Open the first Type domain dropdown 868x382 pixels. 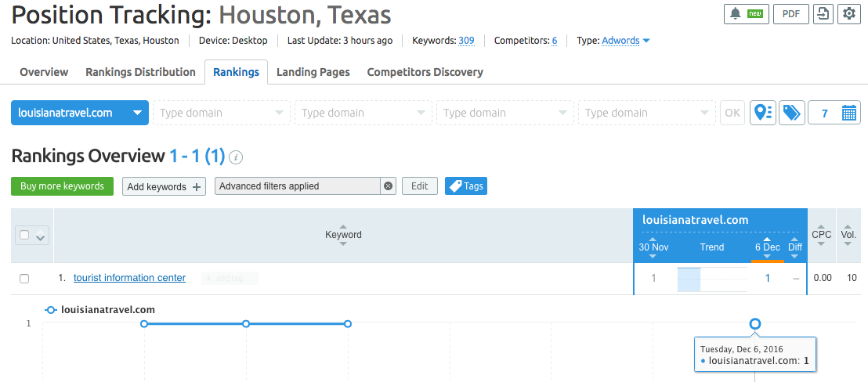click(222, 113)
